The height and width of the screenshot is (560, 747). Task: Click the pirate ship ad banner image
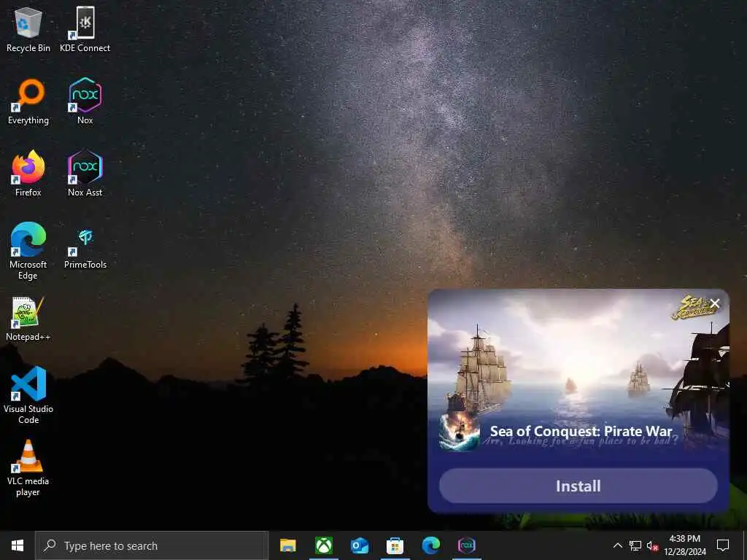click(578, 371)
